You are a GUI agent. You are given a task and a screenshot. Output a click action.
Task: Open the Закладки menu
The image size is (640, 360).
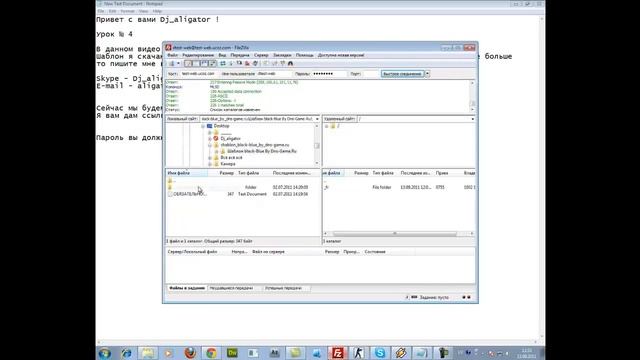point(282,55)
